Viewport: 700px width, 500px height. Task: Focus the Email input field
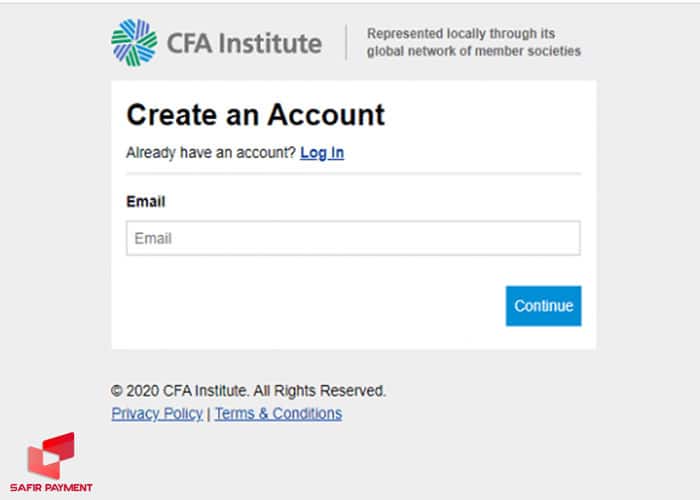[353, 238]
